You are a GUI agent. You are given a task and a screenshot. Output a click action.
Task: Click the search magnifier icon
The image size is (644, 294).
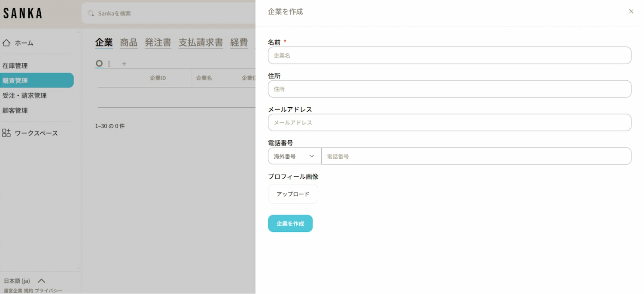91,13
